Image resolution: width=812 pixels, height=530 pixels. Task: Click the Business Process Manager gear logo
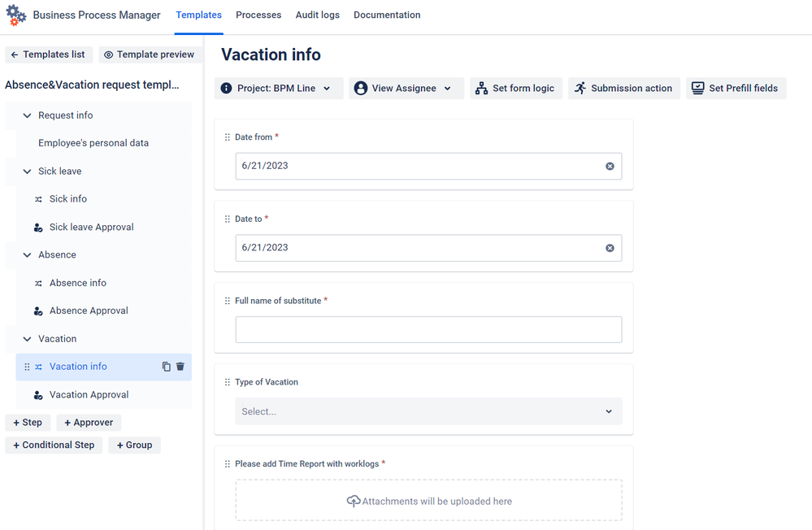click(16, 15)
